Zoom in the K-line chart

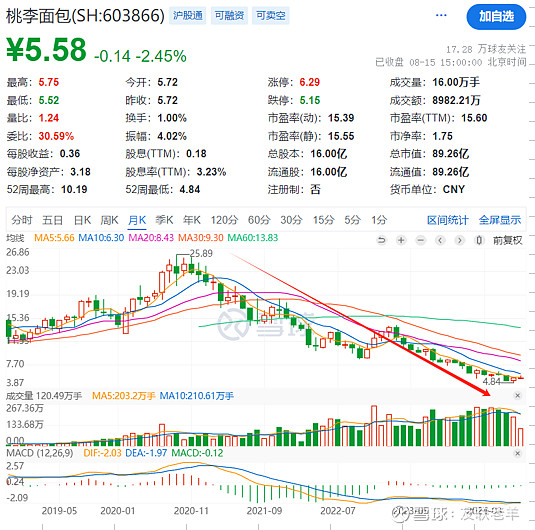coord(401,241)
